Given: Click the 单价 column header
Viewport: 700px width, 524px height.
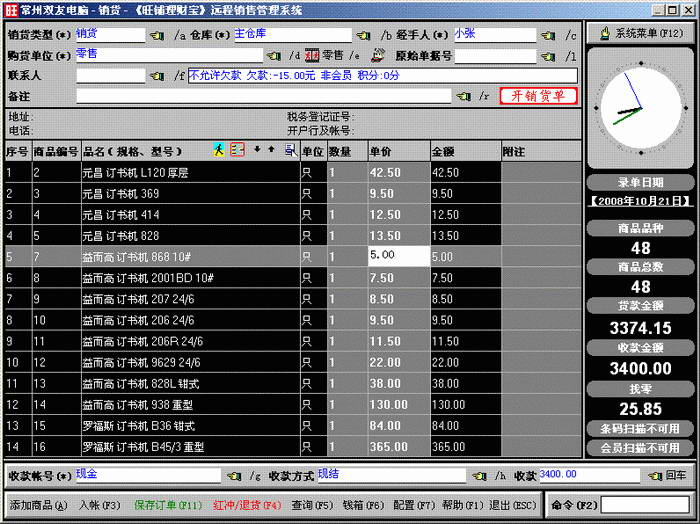Looking at the screenshot, I should pos(399,152).
